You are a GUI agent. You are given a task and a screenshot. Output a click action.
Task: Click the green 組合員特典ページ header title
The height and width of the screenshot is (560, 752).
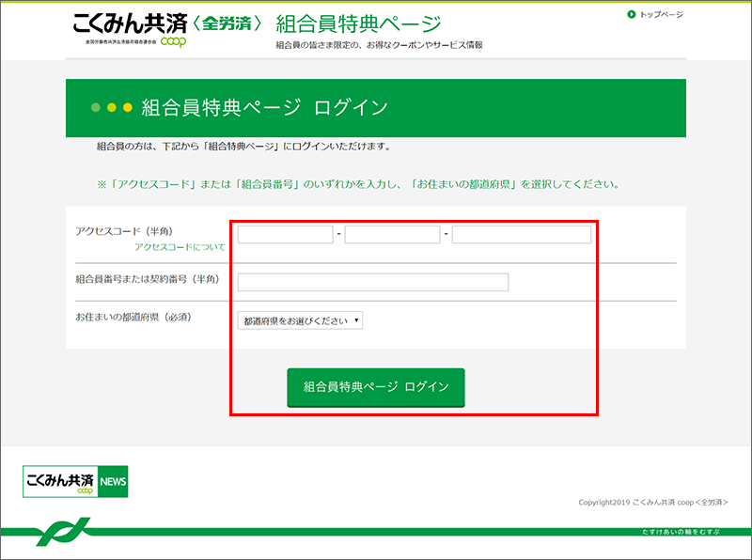(x=358, y=23)
